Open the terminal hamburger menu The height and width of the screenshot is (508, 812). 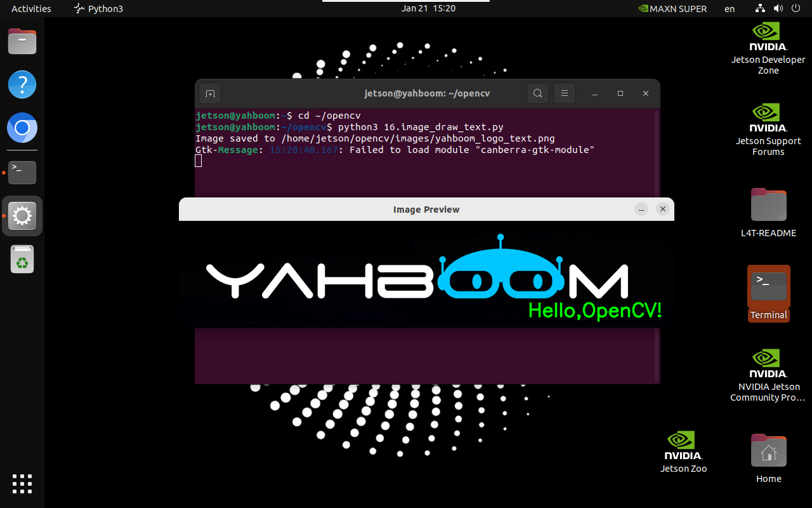coord(564,93)
